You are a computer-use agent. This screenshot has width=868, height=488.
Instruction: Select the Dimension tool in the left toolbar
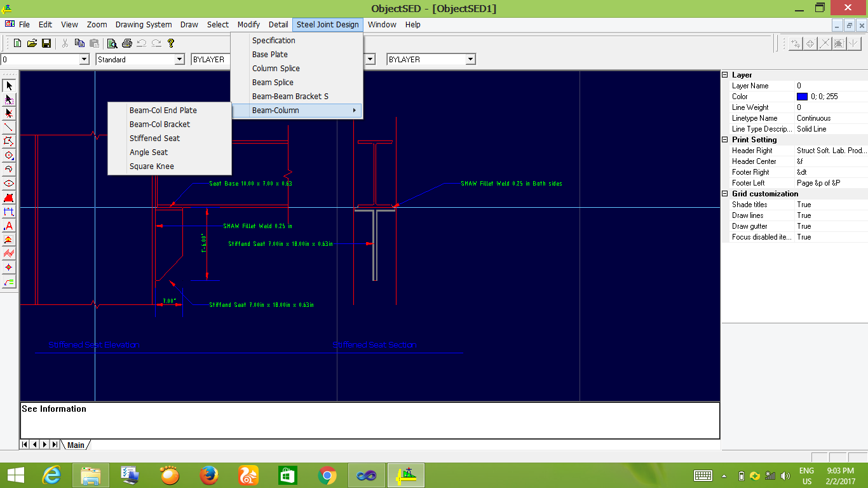[x=9, y=212]
